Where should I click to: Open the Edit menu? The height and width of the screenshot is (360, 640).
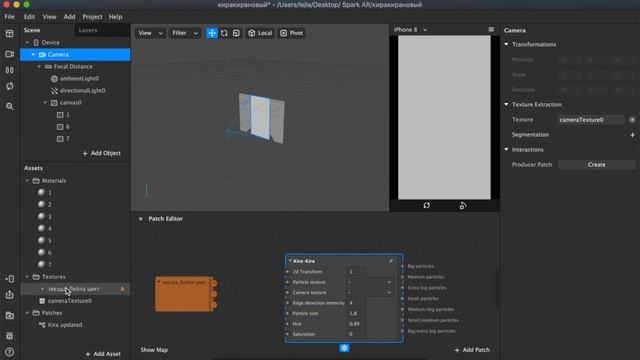29,17
